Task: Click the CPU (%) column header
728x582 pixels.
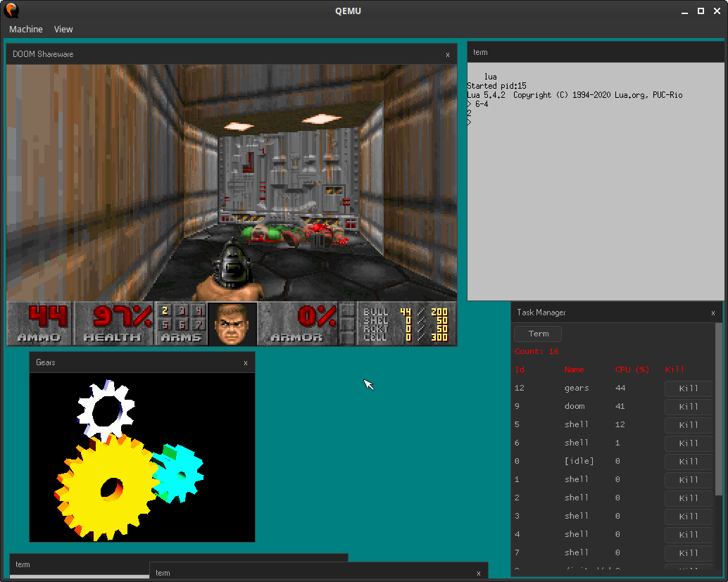Action: (632, 369)
